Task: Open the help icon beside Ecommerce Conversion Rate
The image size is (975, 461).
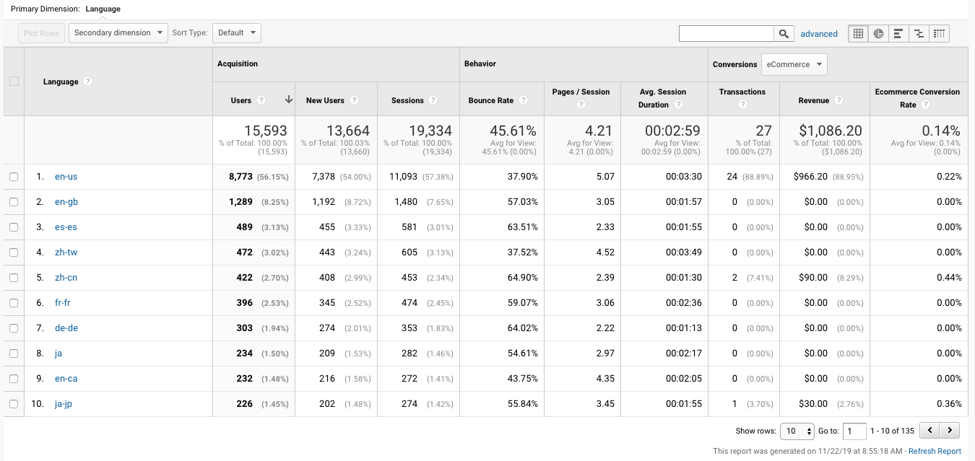Action: click(x=925, y=105)
